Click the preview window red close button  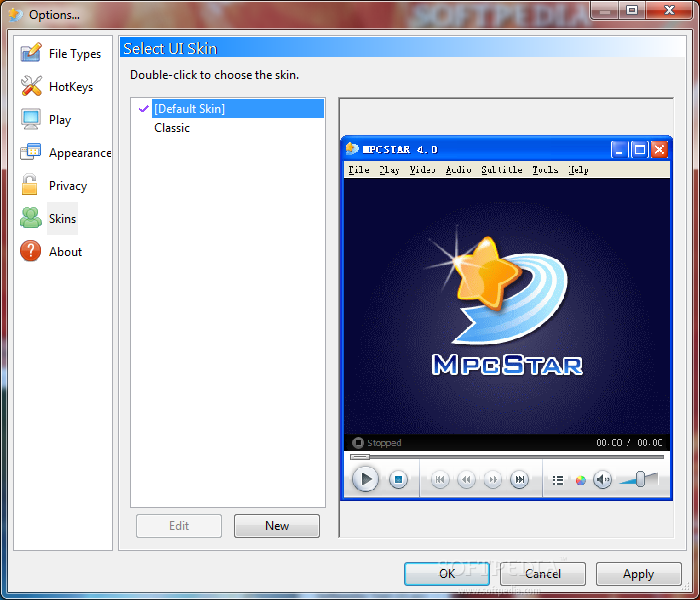click(x=659, y=150)
